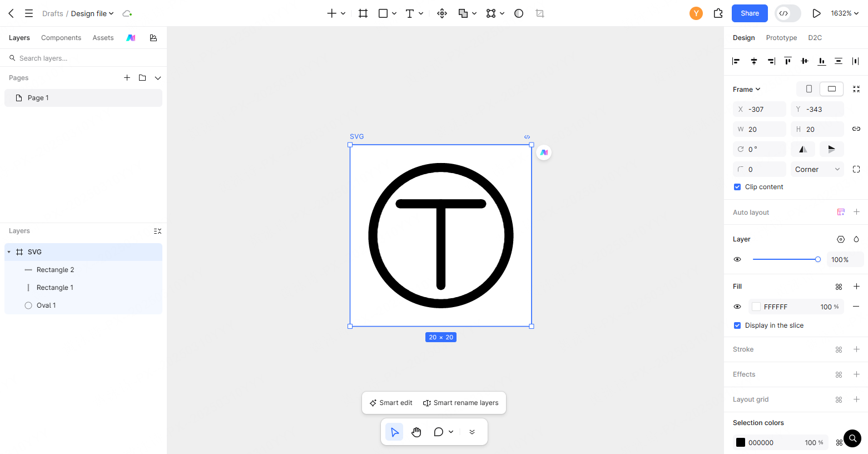The height and width of the screenshot is (454, 868).
Task: Select the Hand tool in bottom bar
Action: [416, 432]
